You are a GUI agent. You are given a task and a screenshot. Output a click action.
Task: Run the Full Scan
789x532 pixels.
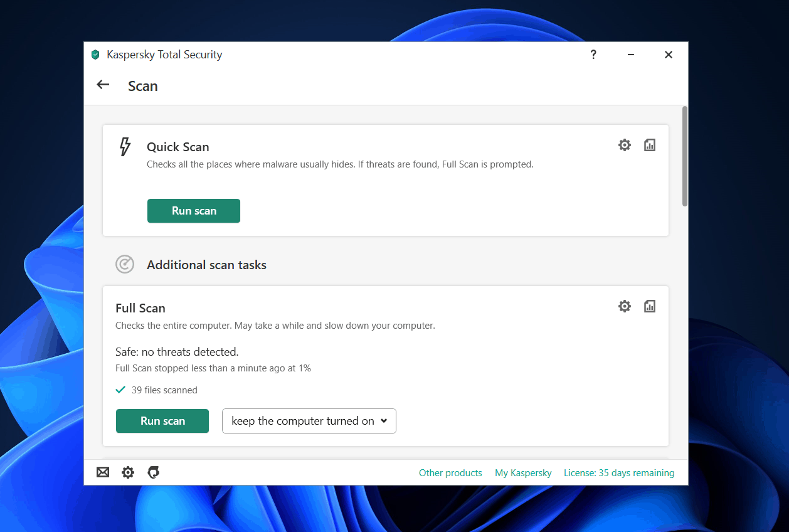coord(162,421)
